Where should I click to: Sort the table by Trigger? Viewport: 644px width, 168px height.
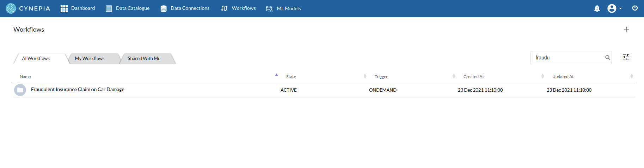381,77
